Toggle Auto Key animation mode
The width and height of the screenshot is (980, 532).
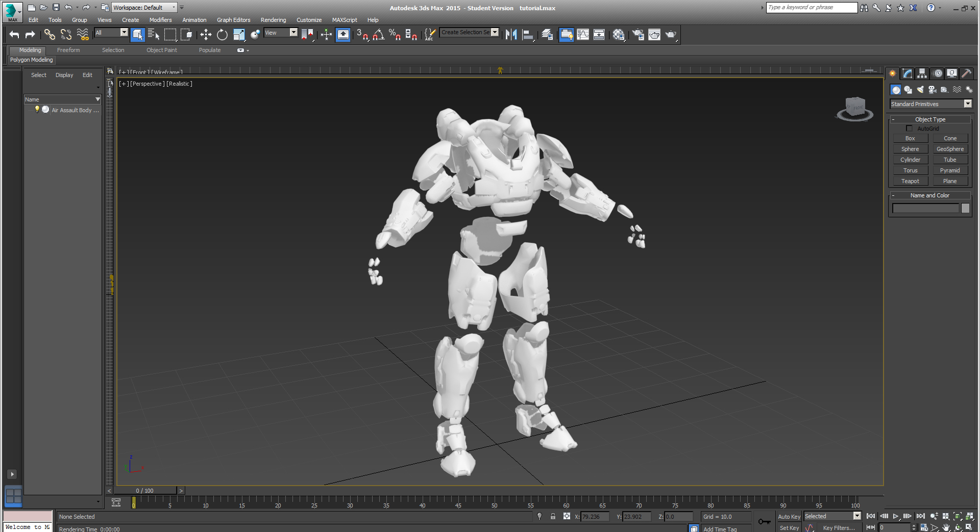(x=789, y=517)
